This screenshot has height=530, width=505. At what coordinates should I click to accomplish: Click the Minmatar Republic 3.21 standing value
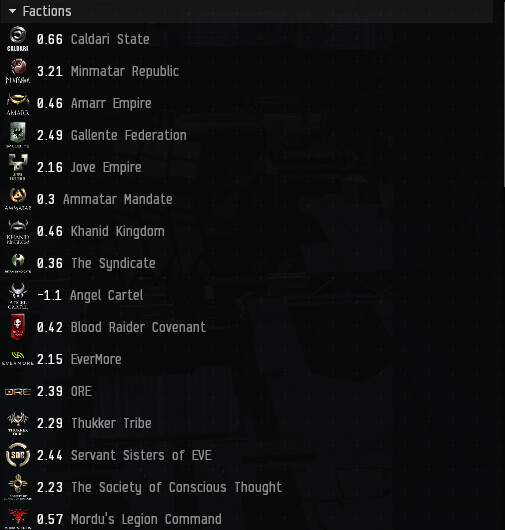coord(50,71)
